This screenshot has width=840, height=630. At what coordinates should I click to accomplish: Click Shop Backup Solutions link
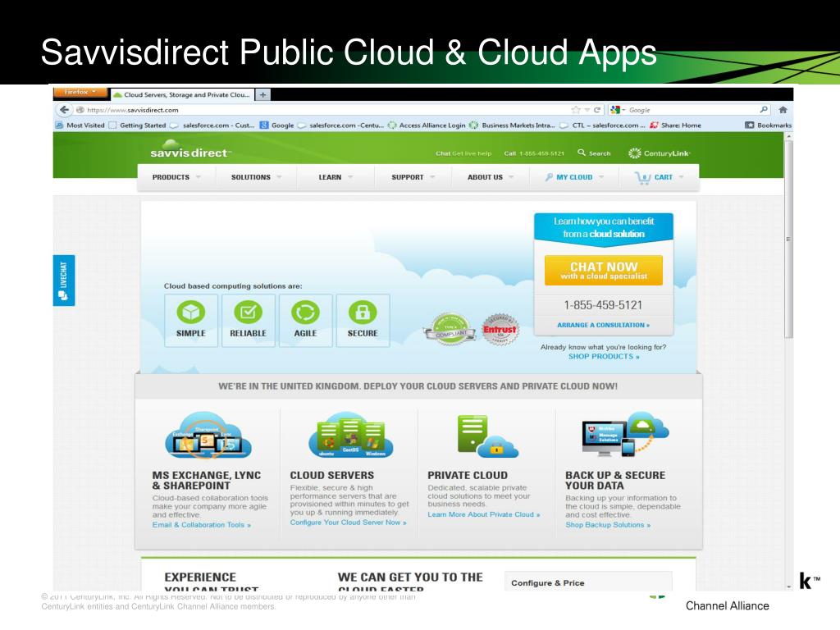point(608,525)
